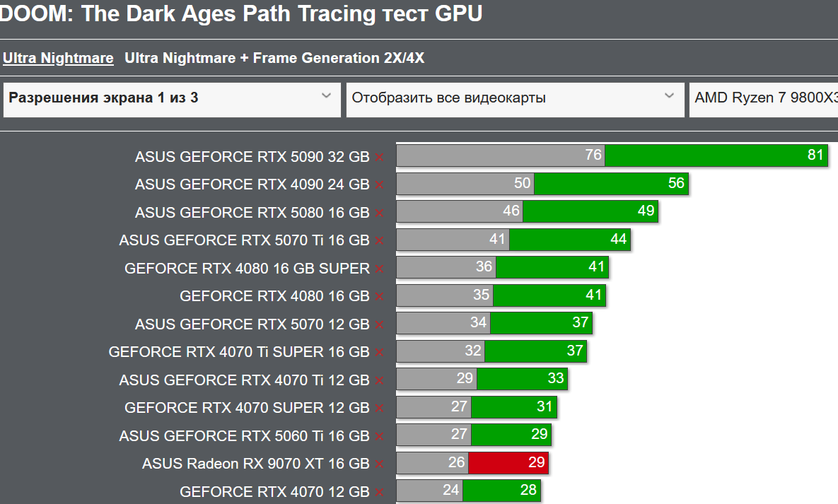Open the AMD Ryzen 7 processor dropdown

[x=764, y=98]
